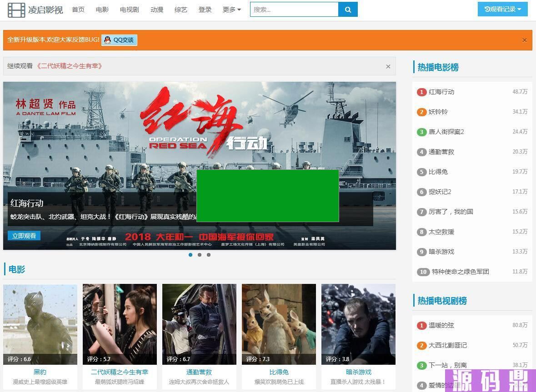Open the 二代妖精之今生有幸 poster
This screenshot has height=392, width=536.
[120, 324]
